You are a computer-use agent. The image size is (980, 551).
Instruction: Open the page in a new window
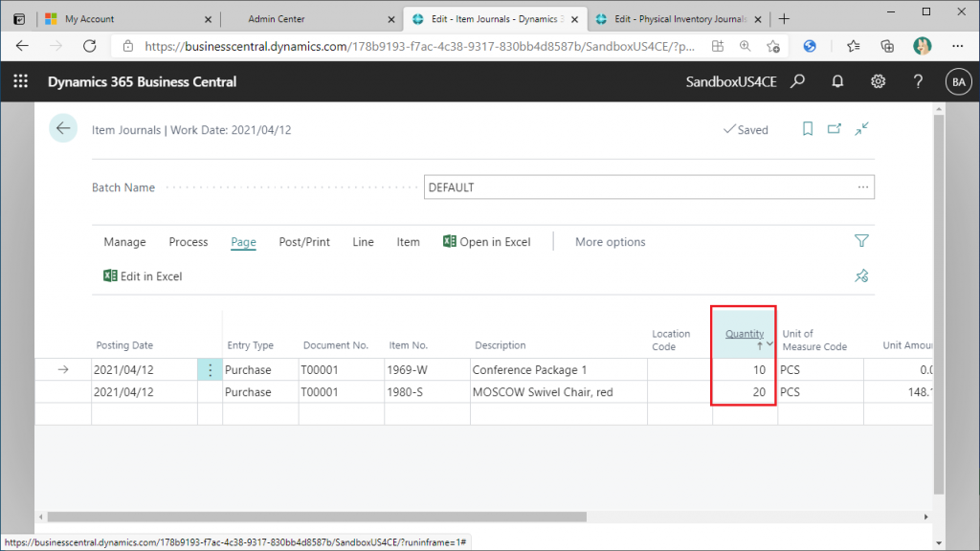pos(835,129)
